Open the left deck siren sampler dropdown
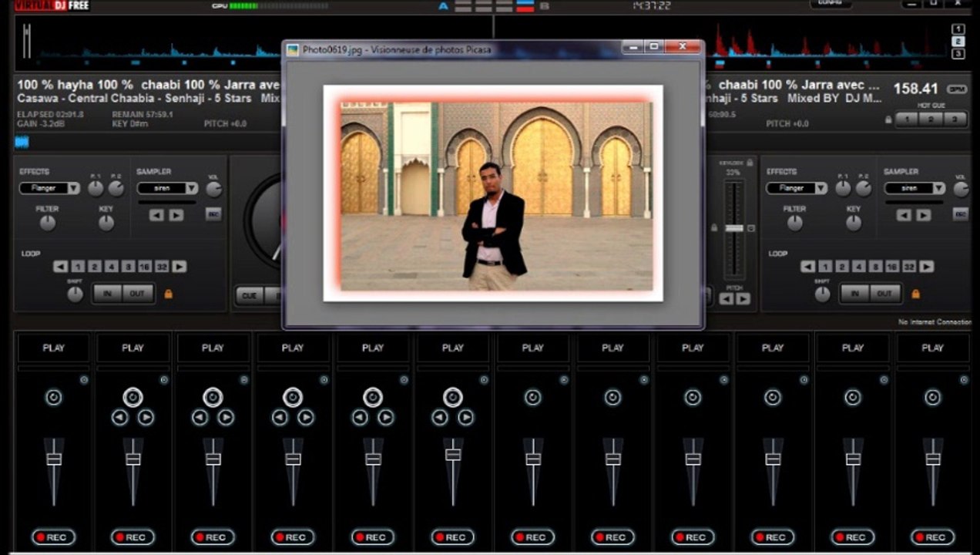This screenshot has height=555, width=980. point(167,188)
